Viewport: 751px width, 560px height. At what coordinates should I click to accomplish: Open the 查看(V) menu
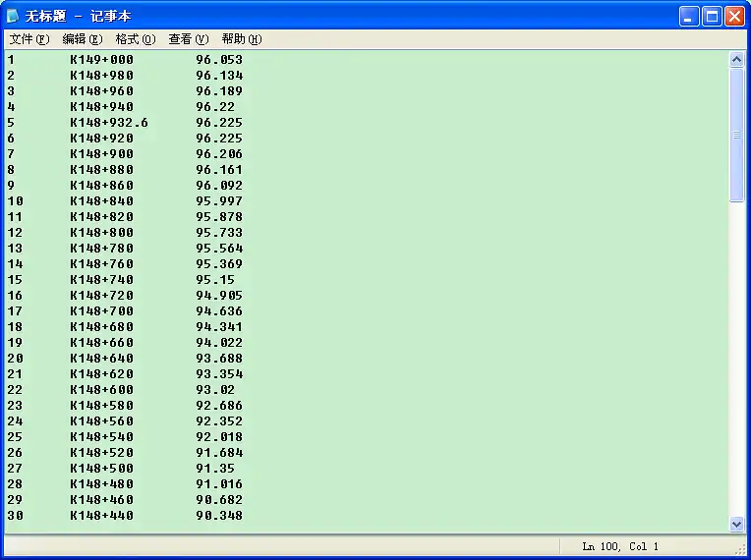pos(188,39)
